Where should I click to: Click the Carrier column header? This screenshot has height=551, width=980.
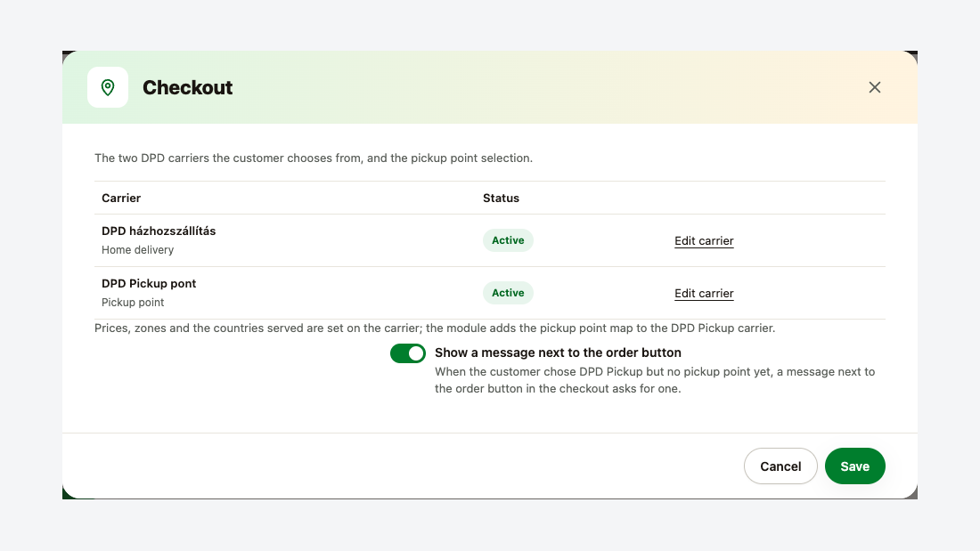[x=121, y=198]
